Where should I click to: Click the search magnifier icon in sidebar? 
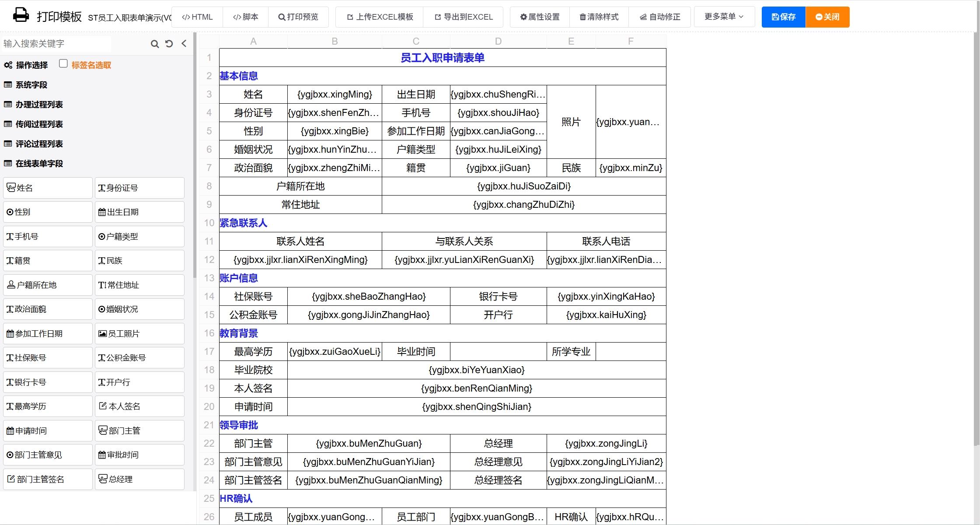coord(154,44)
